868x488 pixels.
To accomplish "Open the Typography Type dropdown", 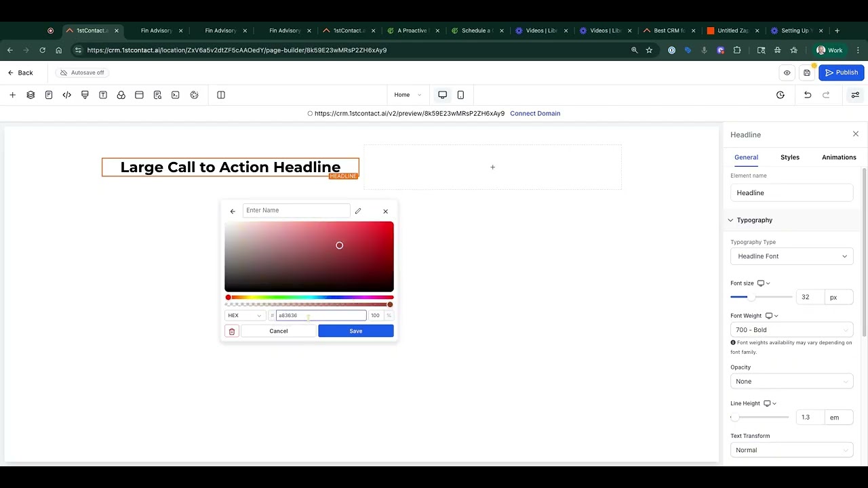I will (x=791, y=256).
